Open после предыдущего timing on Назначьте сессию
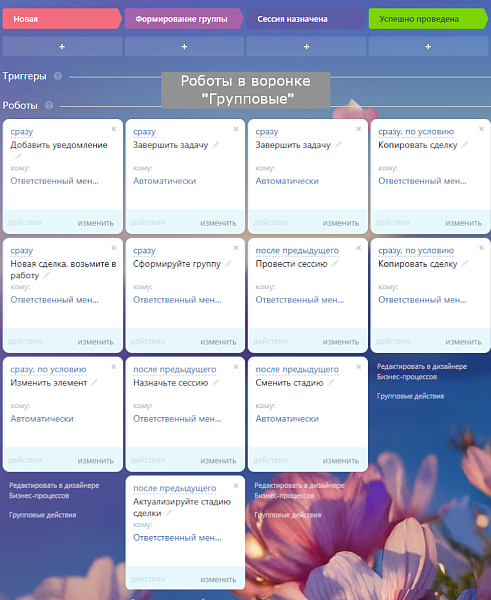This screenshot has width=491, height=600. click(175, 369)
